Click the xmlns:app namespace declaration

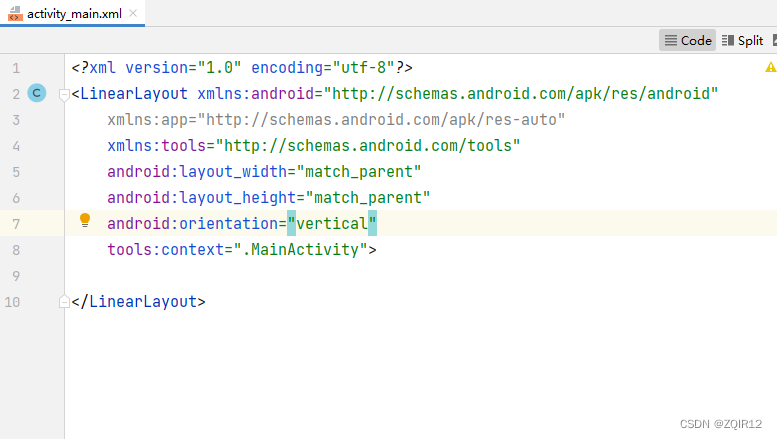[336, 119]
